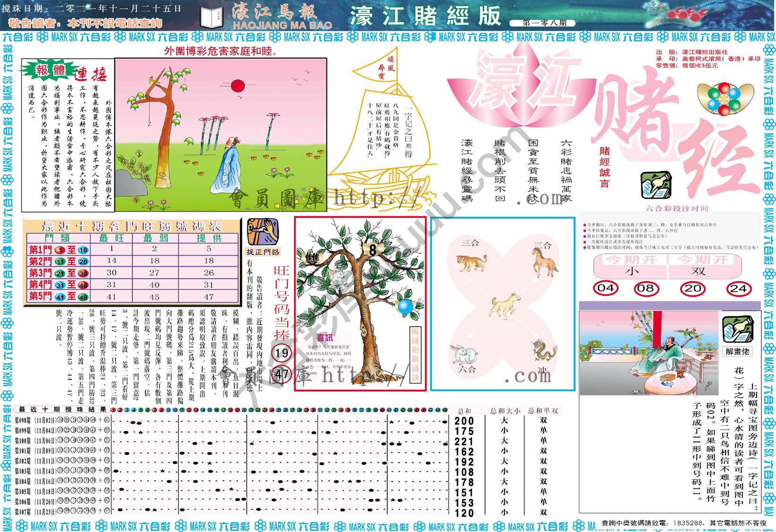Select the tiger animal picture
Image resolution: width=776 pixels, height=532 pixels.
[472, 262]
